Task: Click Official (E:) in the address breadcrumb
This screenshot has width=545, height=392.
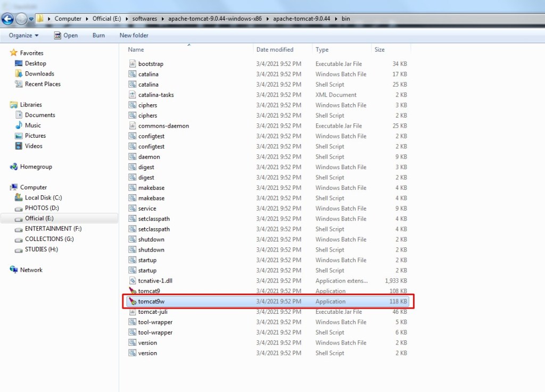Action: 106,19
